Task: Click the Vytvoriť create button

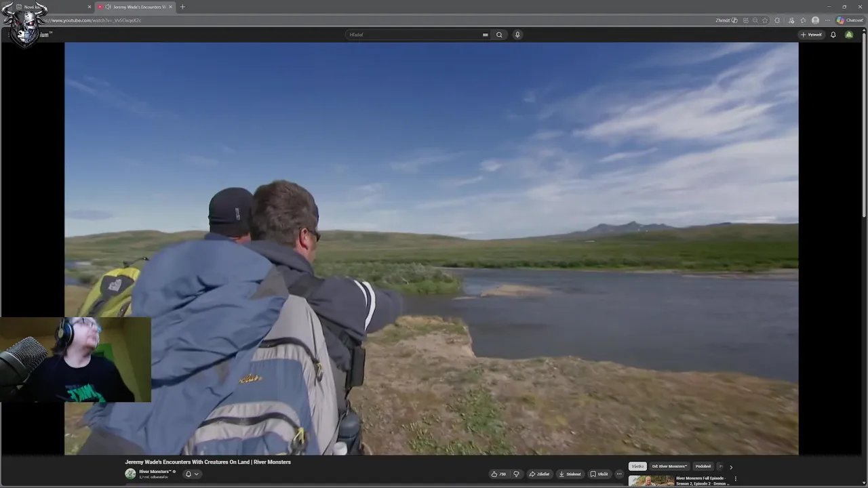Action: click(x=811, y=35)
